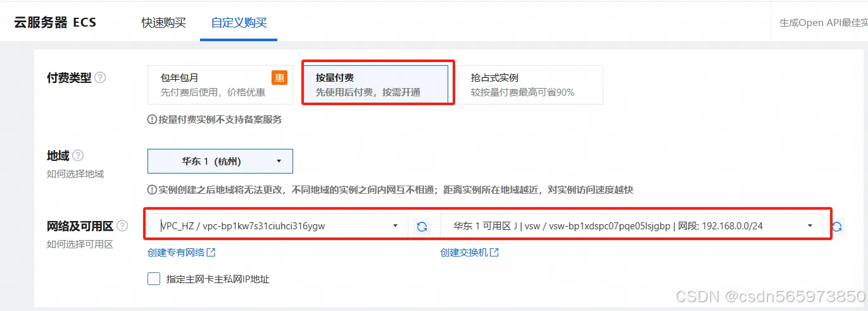Click the 生成Open API最佳实 button
Image resolution: width=868 pixels, height=311 pixels.
click(x=823, y=23)
